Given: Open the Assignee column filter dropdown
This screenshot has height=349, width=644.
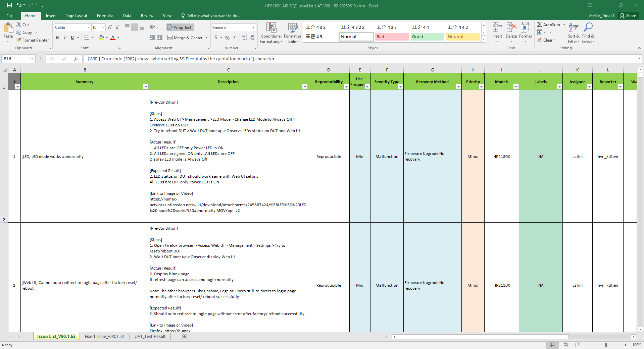Looking at the screenshot, I should coord(589,87).
